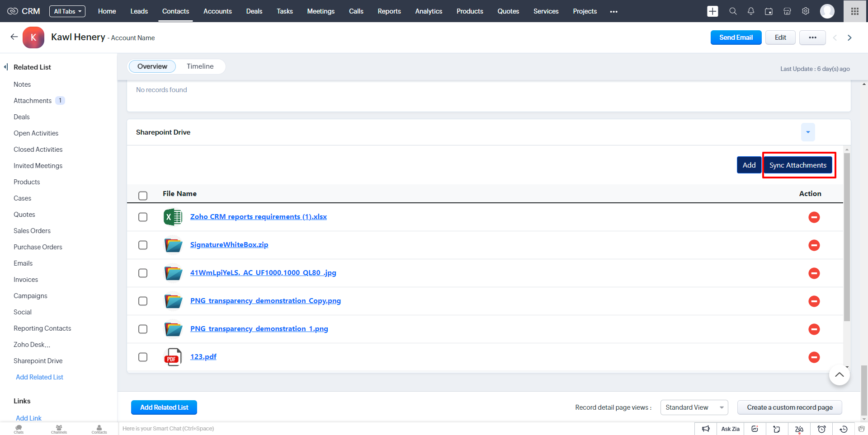Open the Deals tab in navigation bar
The height and width of the screenshot is (435, 868).
point(254,11)
